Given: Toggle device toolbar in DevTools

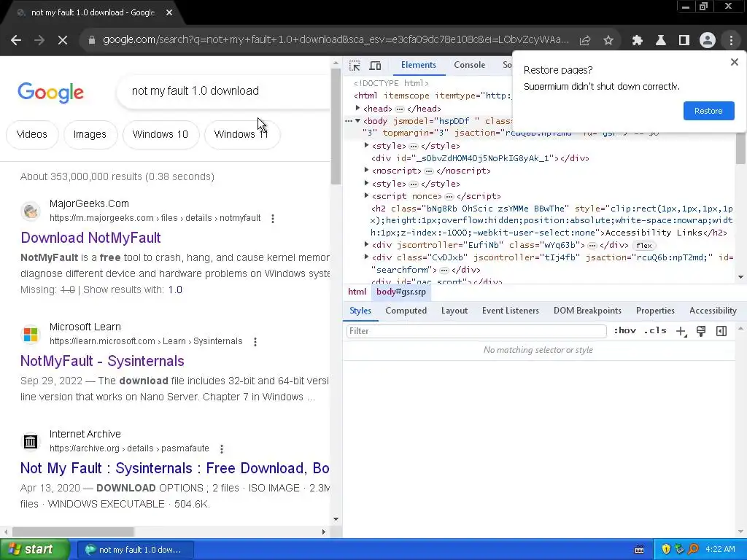Looking at the screenshot, I should tap(376, 66).
